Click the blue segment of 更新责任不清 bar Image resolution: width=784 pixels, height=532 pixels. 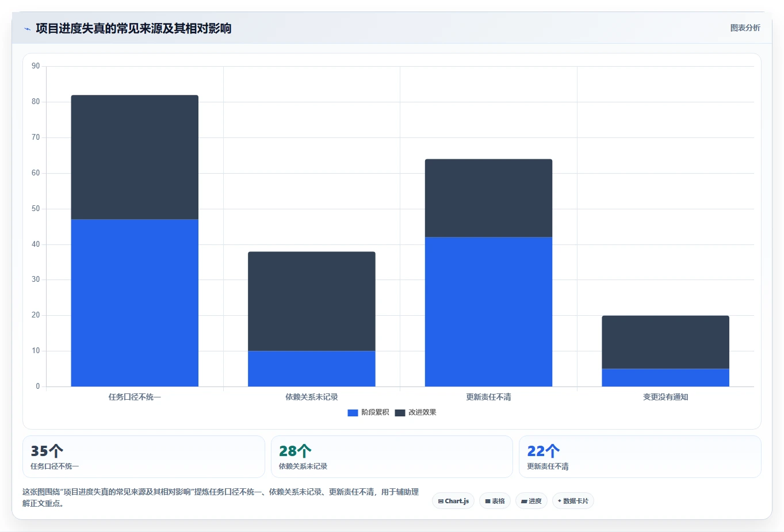[x=488, y=312]
